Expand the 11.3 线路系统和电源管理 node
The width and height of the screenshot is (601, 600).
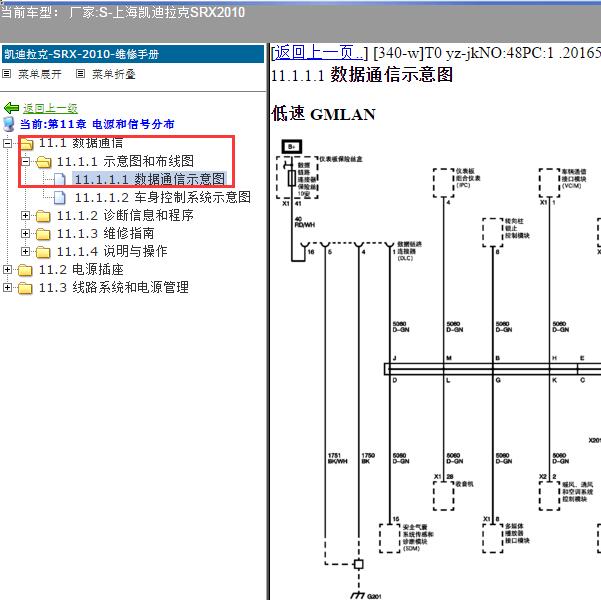(7, 288)
